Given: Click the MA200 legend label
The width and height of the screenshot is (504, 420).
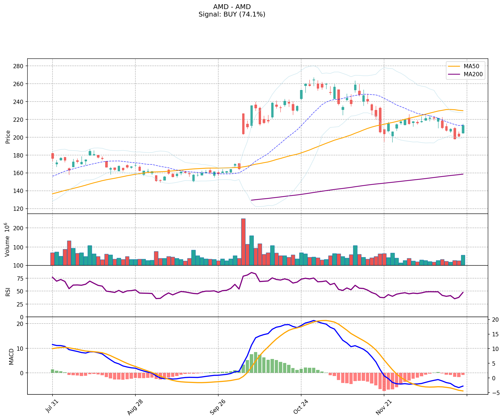Looking at the screenshot, I should tap(473, 74).
